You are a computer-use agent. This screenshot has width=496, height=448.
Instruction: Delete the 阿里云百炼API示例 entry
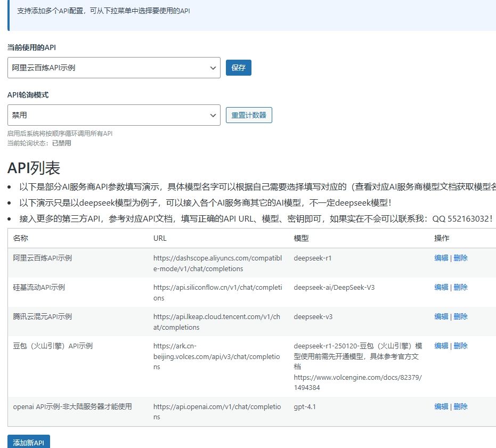[x=460, y=258]
